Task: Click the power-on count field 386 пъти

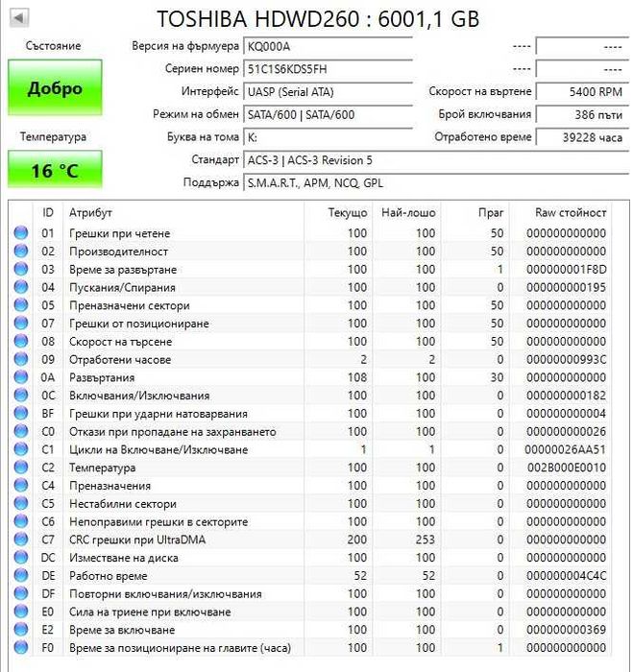Action: [582, 114]
